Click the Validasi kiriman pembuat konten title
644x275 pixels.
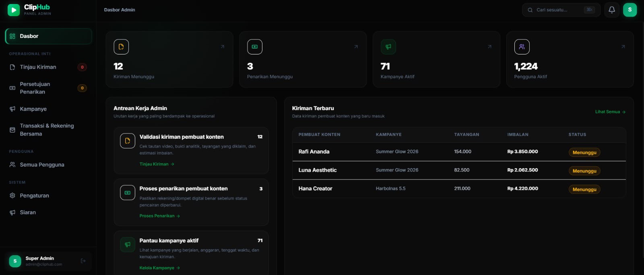182,137
